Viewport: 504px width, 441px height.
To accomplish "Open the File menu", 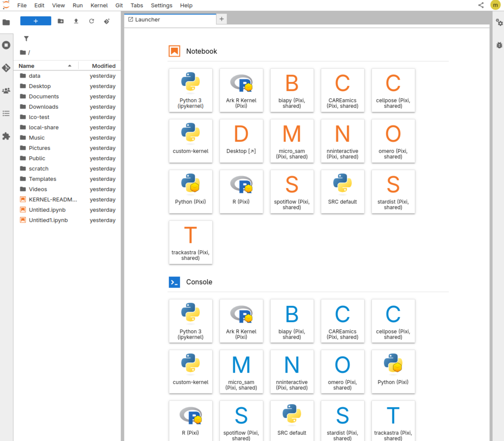I will [22, 5].
